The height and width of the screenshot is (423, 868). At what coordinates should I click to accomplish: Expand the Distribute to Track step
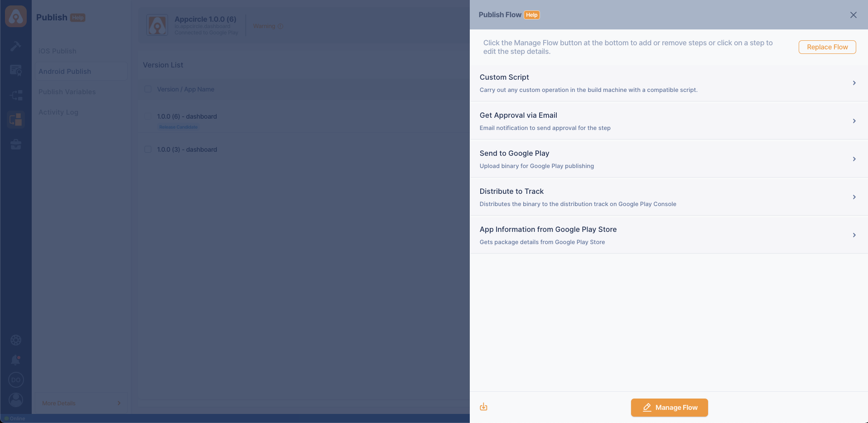pos(854,197)
